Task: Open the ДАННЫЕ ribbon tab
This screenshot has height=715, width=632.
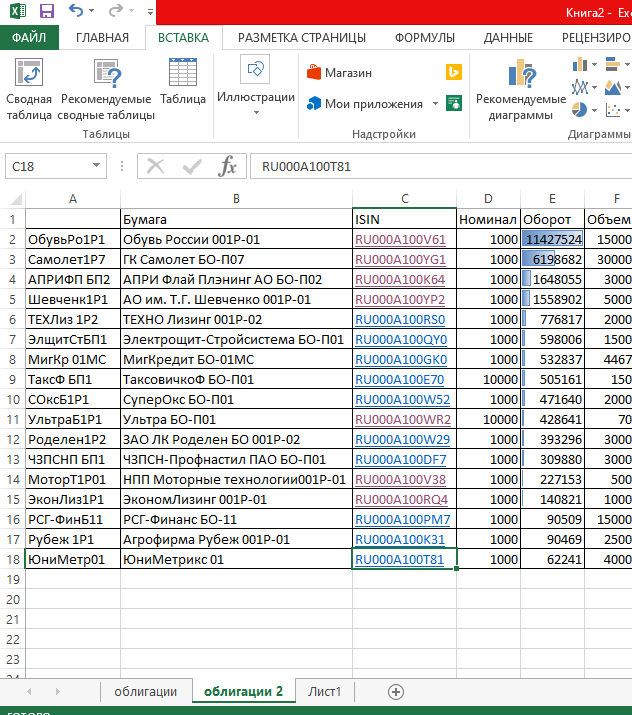Action: pos(508,37)
